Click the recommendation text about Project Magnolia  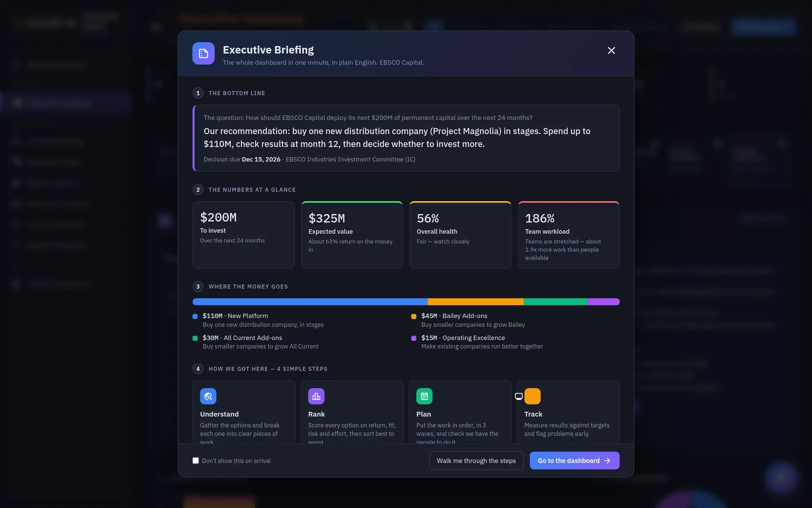click(397, 137)
